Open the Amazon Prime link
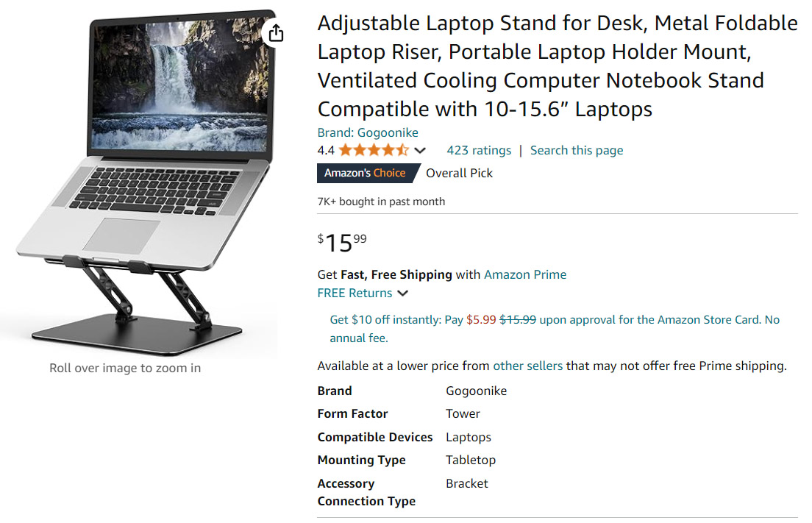The image size is (812, 523). pyautogui.click(x=525, y=274)
